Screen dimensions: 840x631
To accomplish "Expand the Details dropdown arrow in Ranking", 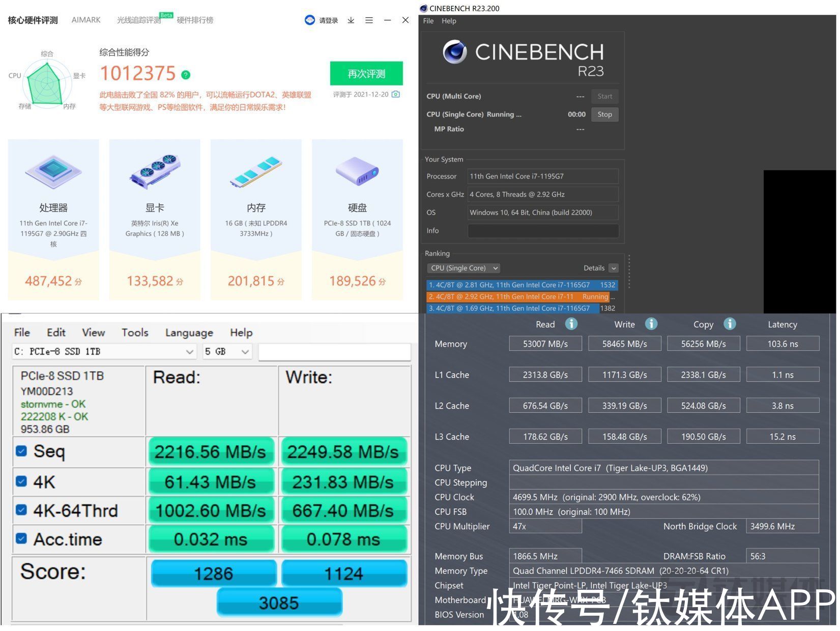I will 614,268.
